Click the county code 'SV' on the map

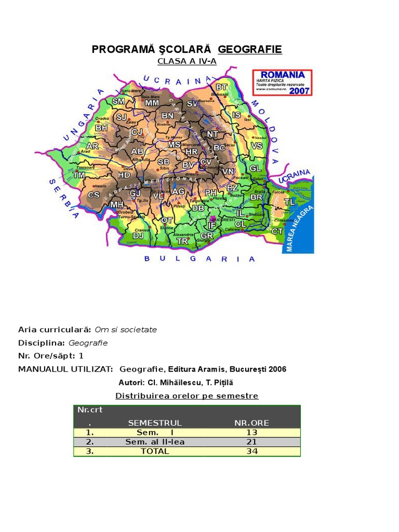[192, 104]
